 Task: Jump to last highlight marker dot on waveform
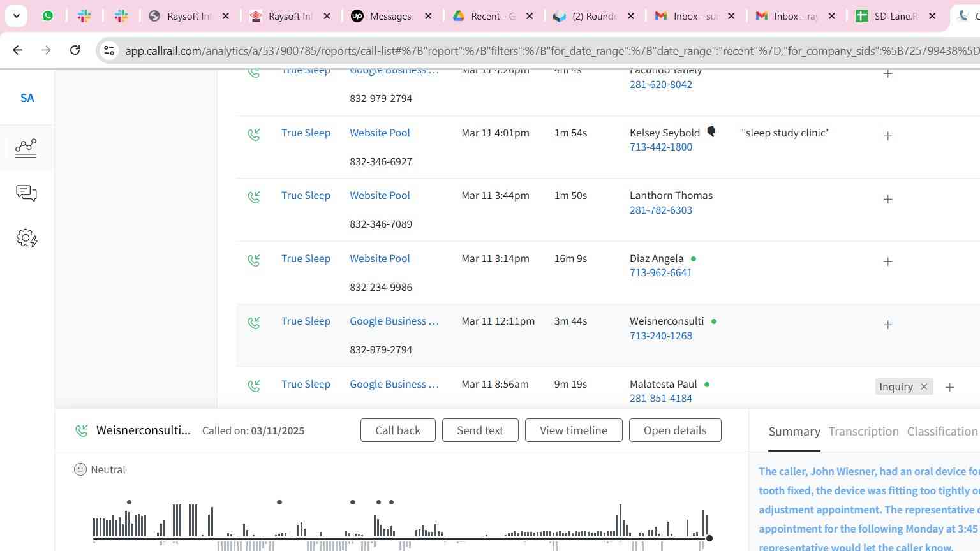coord(391,503)
